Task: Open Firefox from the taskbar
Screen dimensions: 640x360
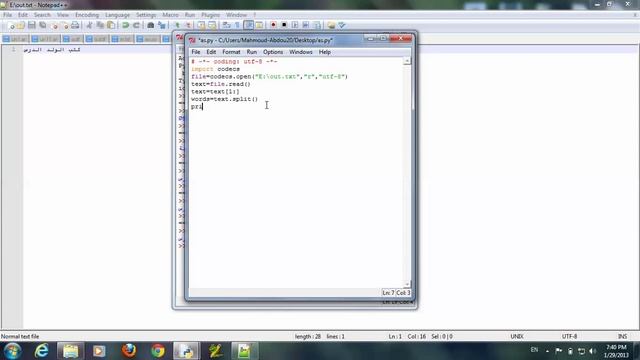Action: 129,351
